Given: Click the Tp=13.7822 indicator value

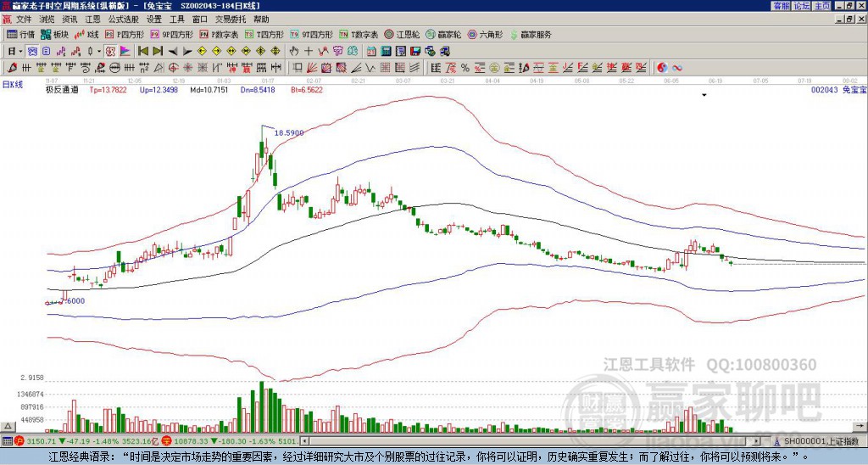Looking at the screenshot, I should coord(108,89).
